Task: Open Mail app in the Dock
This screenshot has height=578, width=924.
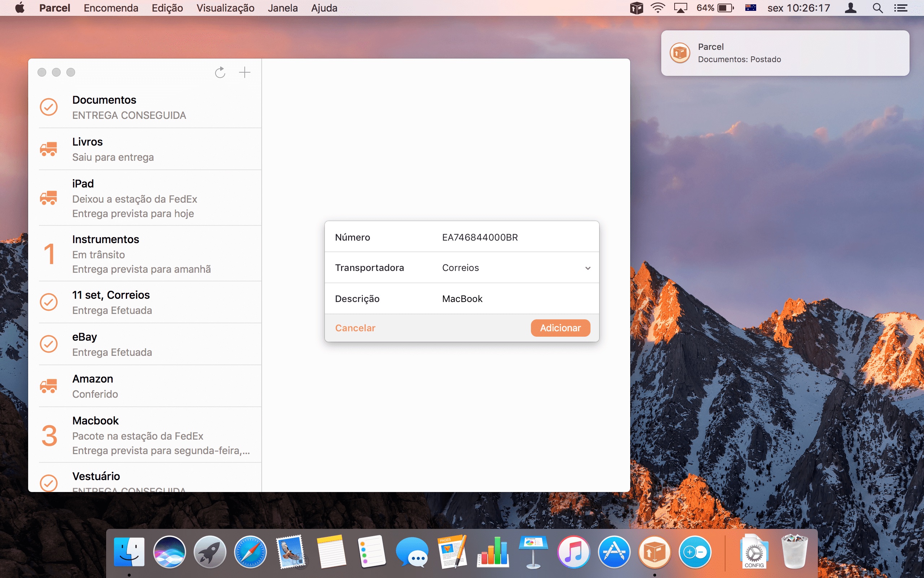Action: 291,552
